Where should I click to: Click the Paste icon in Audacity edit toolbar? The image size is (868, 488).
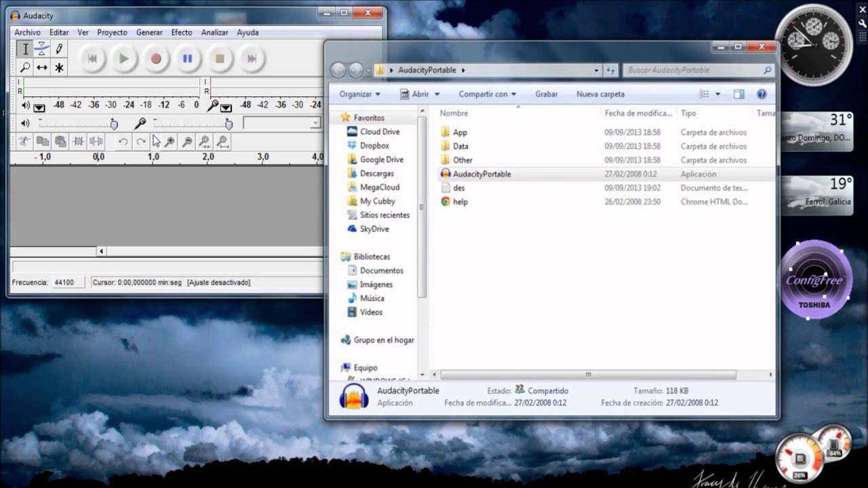(x=60, y=142)
